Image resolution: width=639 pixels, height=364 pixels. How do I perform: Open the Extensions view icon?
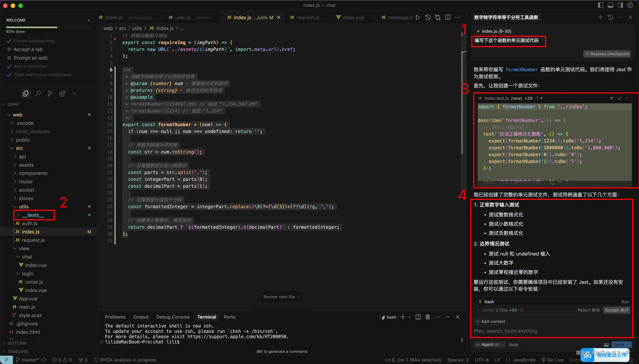click(62, 93)
